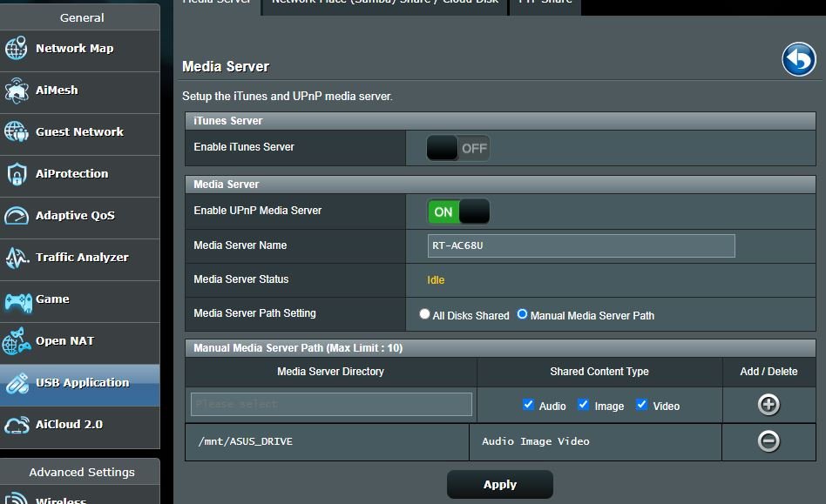Viewport: 826px width, 504px height.
Task: Open the Open NAT sidebar icon
Action: [17, 341]
